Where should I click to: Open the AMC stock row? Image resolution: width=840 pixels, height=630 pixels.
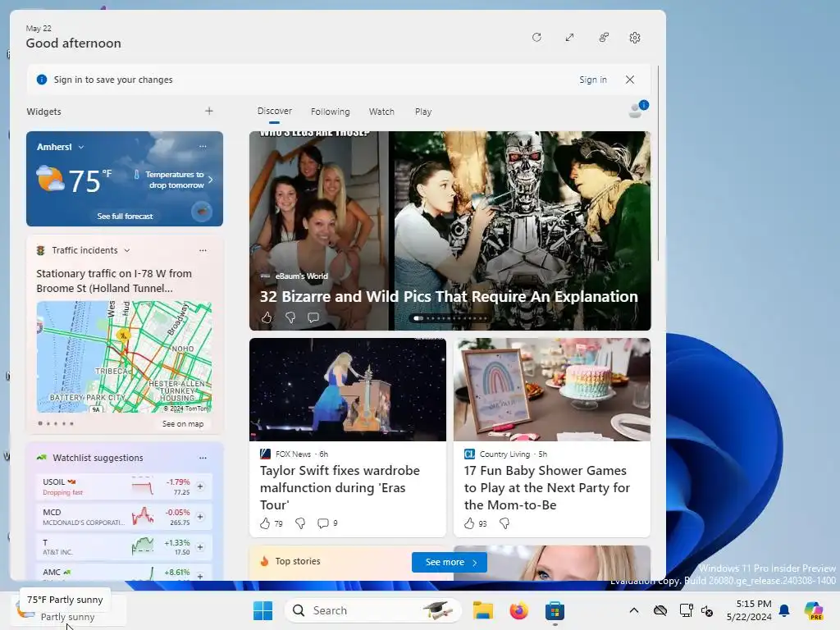click(x=124, y=573)
